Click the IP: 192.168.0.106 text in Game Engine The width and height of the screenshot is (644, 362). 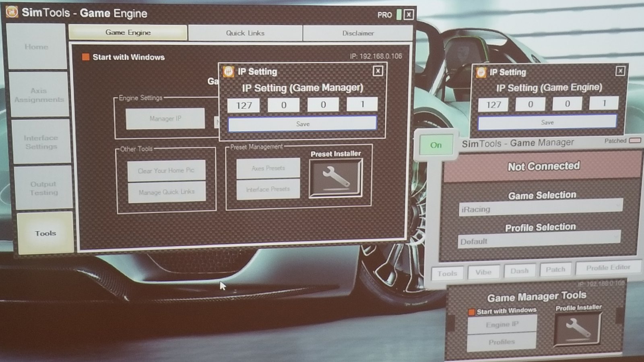pyautogui.click(x=376, y=56)
